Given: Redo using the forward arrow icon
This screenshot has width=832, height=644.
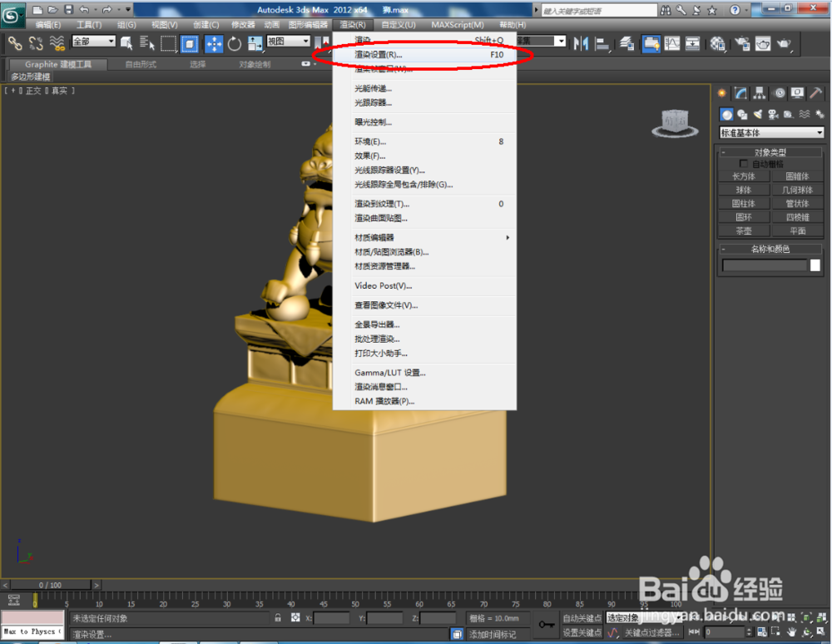Looking at the screenshot, I should pyautogui.click(x=107, y=9).
